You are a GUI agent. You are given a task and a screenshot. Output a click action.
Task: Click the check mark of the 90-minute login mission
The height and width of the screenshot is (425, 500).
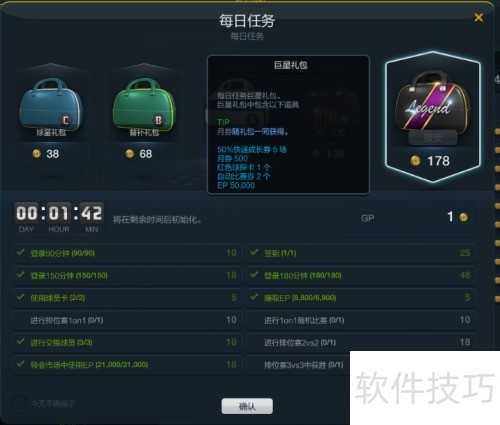21,252
